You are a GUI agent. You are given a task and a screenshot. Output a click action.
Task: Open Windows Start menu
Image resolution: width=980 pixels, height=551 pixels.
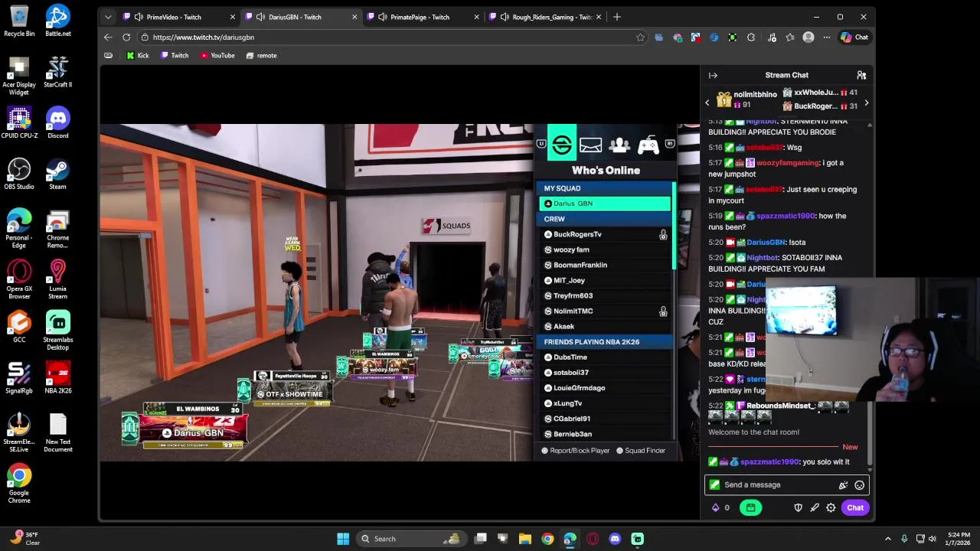pos(343,539)
